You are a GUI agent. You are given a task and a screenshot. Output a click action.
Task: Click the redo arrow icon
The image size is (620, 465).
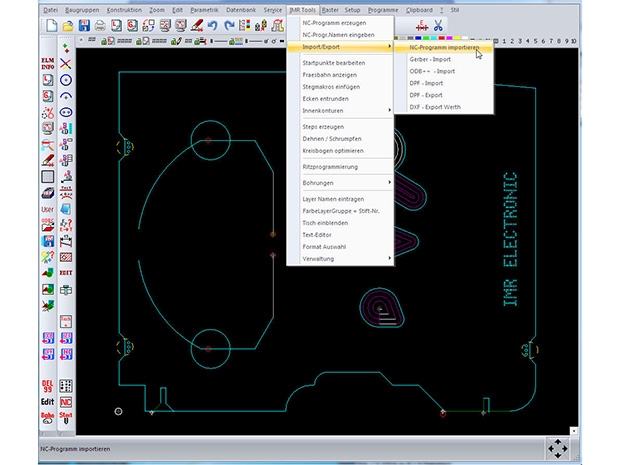tap(230, 25)
